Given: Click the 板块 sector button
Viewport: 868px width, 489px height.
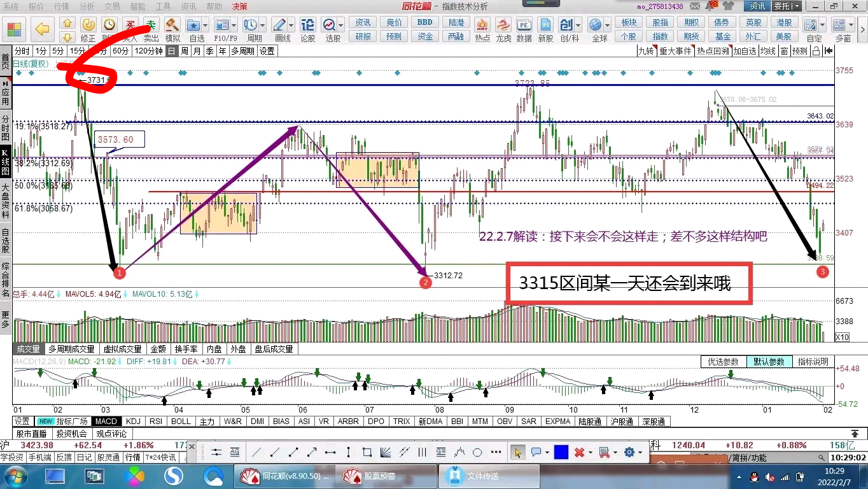Looking at the screenshot, I should point(629,22).
